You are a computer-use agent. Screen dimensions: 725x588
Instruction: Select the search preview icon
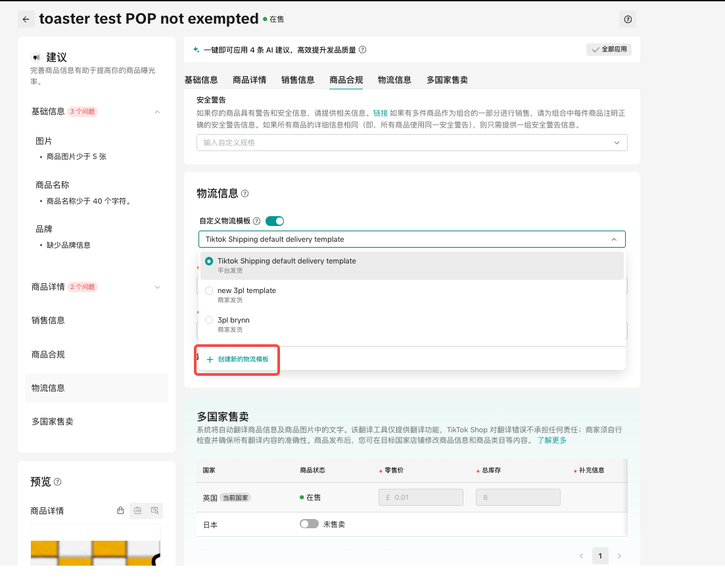154,510
